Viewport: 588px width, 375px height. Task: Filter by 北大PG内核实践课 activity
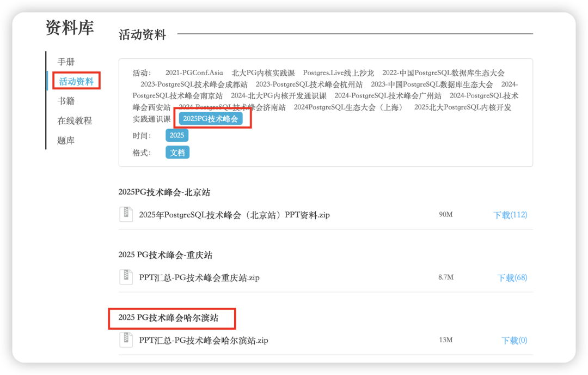coord(264,72)
